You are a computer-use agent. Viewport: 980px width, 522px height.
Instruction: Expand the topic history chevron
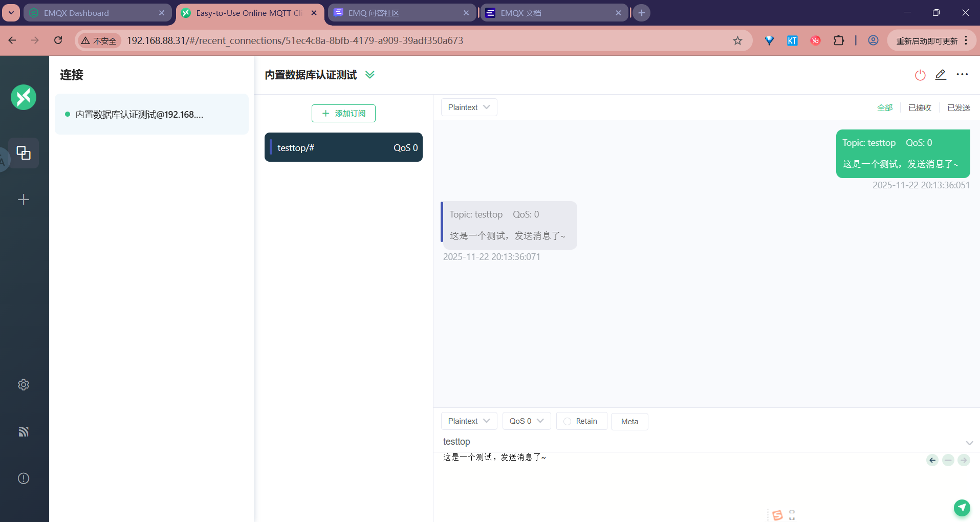coord(969,443)
